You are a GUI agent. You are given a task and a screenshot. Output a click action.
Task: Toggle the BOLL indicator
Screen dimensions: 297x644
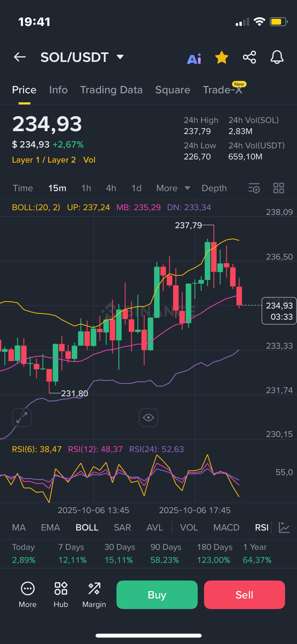[87, 527]
